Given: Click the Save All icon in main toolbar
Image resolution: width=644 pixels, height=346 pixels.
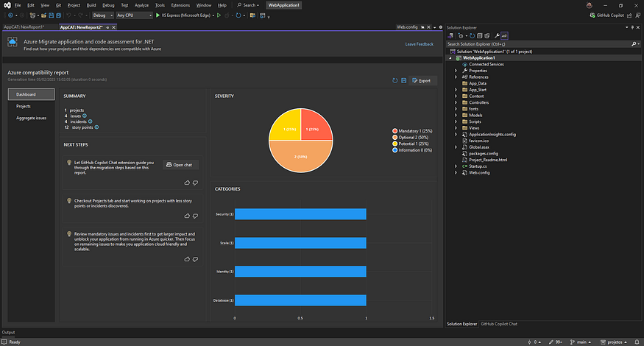Looking at the screenshot, I should point(57,15).
